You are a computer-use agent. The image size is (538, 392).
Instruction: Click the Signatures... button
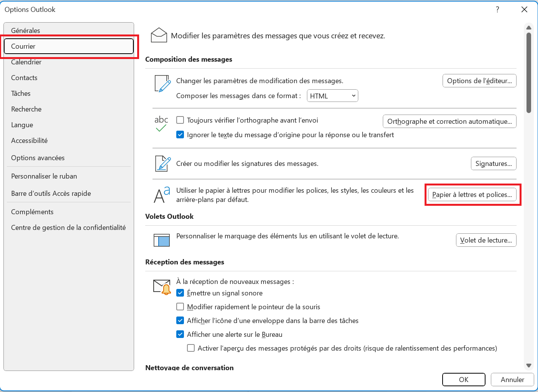click(494, 164)
